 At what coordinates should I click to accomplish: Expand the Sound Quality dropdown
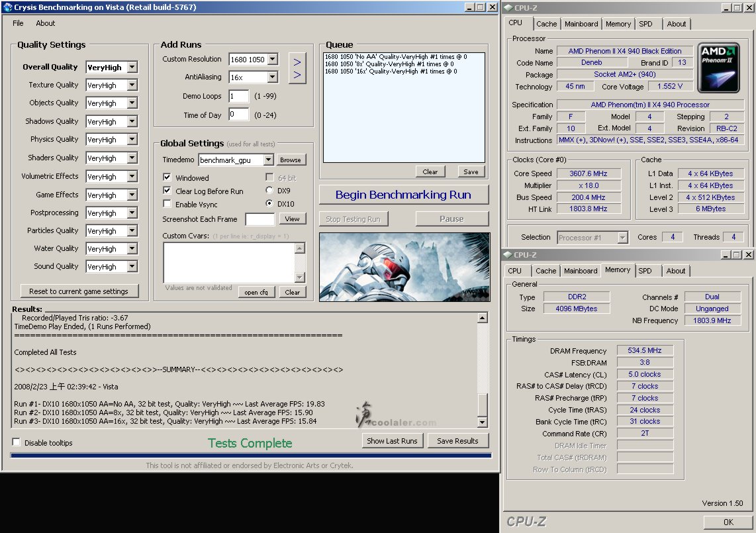click(x=132, y=266)
